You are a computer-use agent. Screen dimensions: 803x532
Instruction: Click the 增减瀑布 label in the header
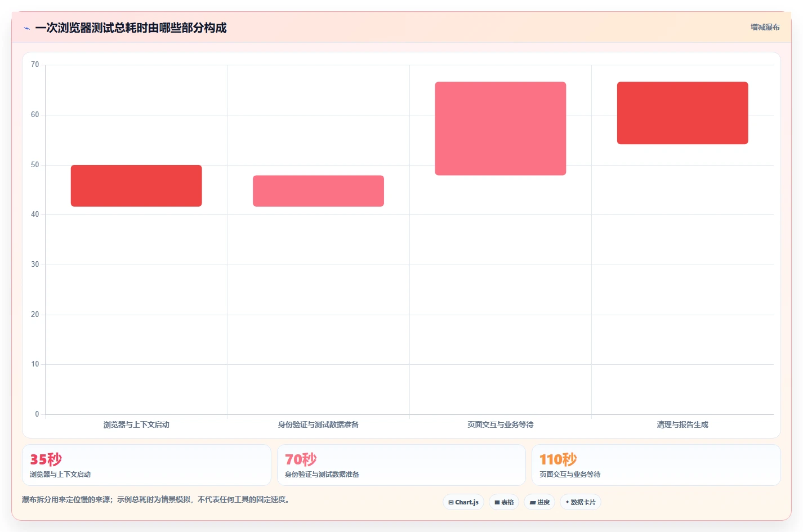pos(765,27)
